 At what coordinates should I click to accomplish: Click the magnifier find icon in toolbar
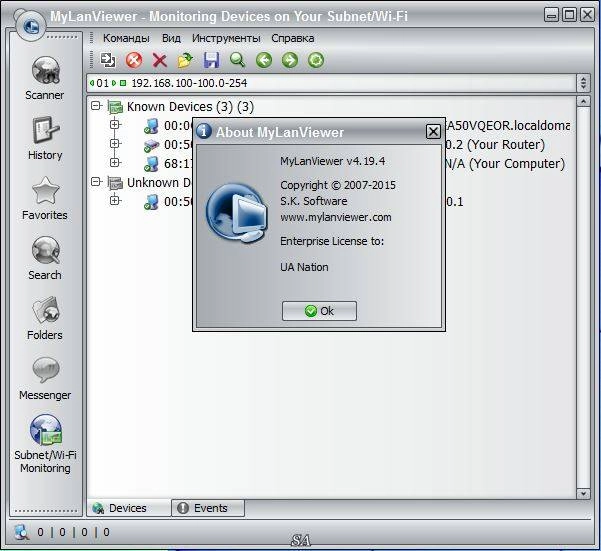point(237,60)
